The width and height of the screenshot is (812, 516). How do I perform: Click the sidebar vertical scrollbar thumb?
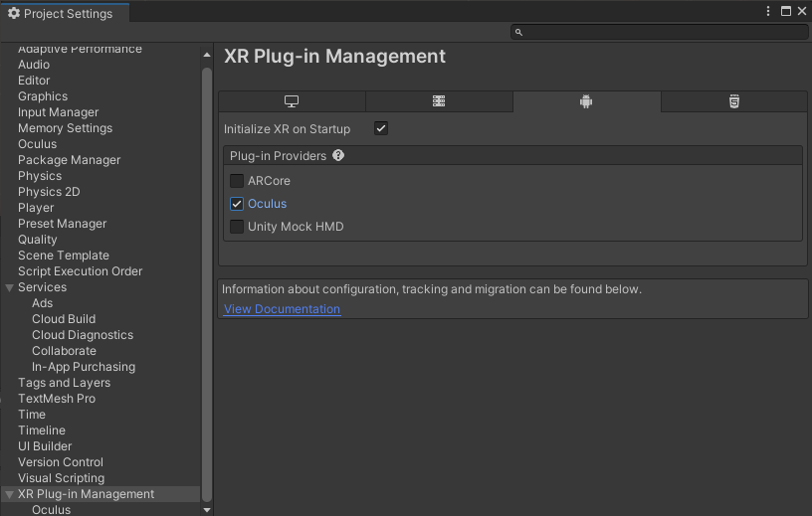point(207,284)
